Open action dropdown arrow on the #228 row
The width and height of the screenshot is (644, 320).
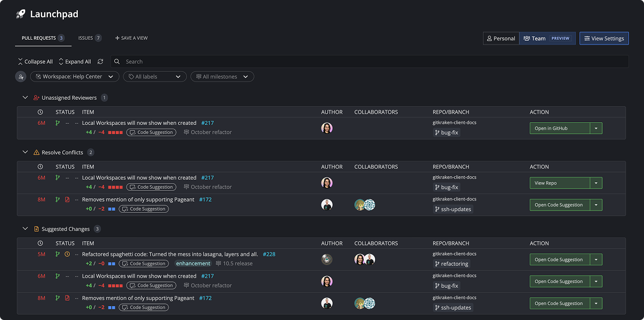pos(596,259)
